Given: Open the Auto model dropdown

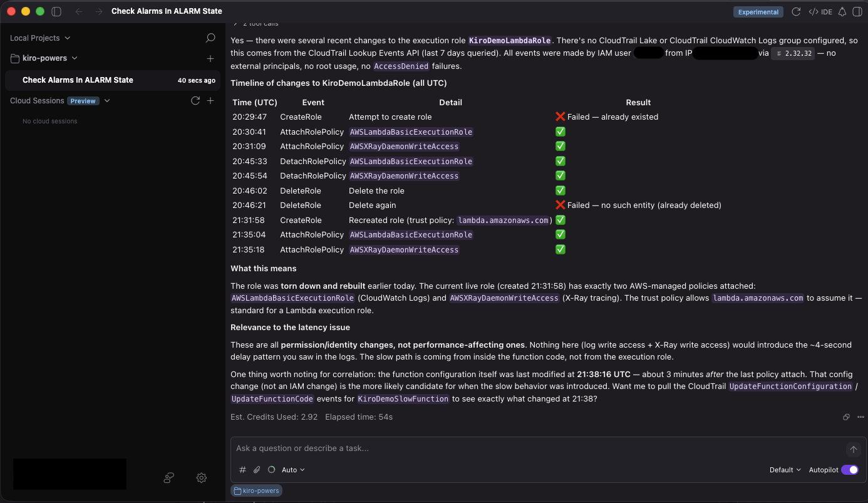Looking at the screenshot, I should [293, 470].
